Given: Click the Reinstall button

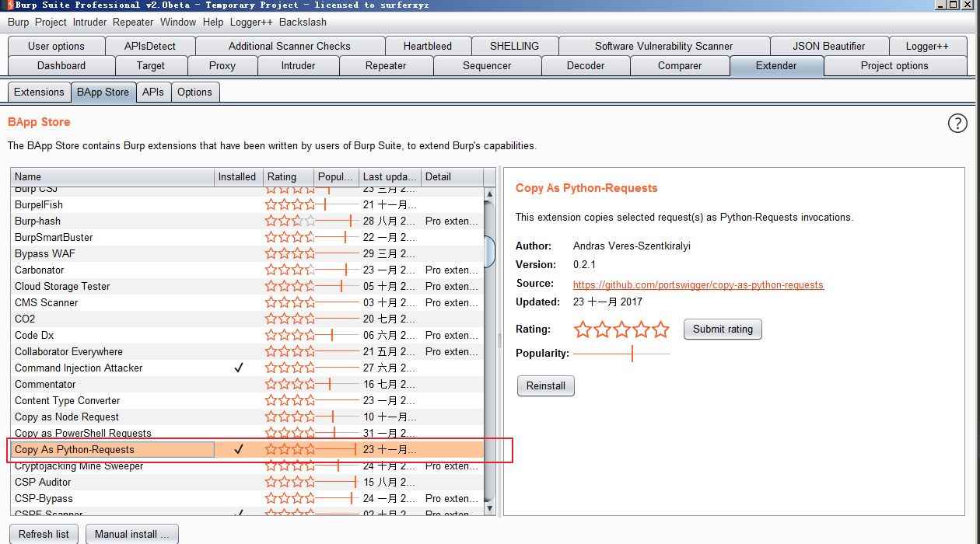Looking at the screenshot, I should point(546,385).
